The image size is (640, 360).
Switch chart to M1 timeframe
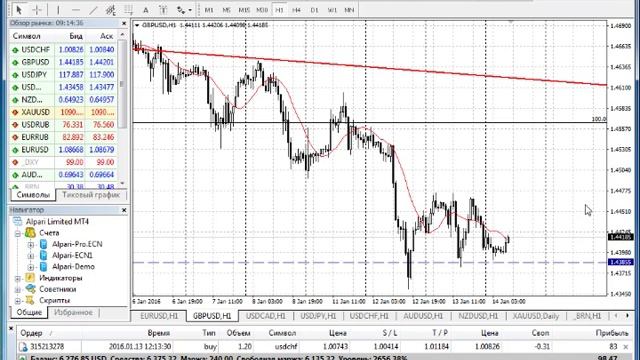(209, 10)
